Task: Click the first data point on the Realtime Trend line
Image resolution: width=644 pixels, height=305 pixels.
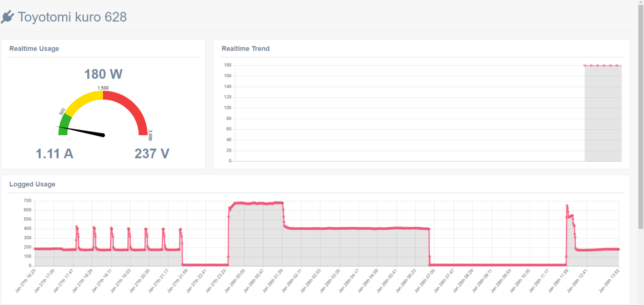Action: click(x=585, y=65)
